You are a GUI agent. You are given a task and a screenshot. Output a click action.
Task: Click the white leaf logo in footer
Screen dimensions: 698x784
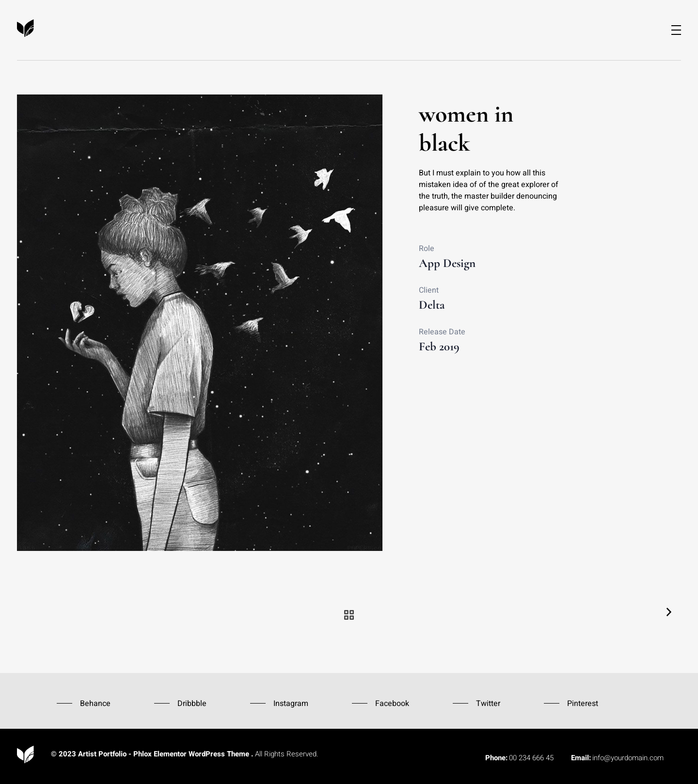coord(25,754)
